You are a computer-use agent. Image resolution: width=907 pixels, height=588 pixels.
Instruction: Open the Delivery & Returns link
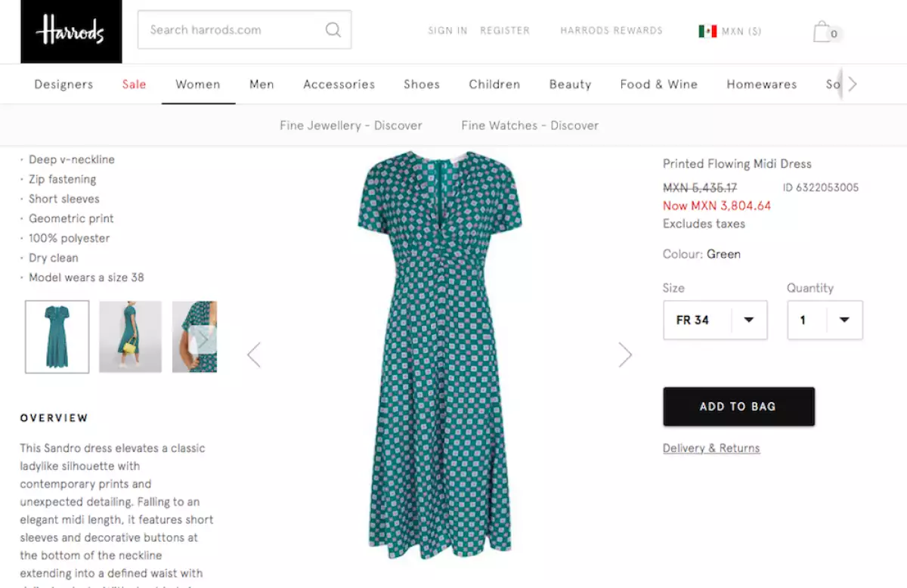click(x=711, y=448)
